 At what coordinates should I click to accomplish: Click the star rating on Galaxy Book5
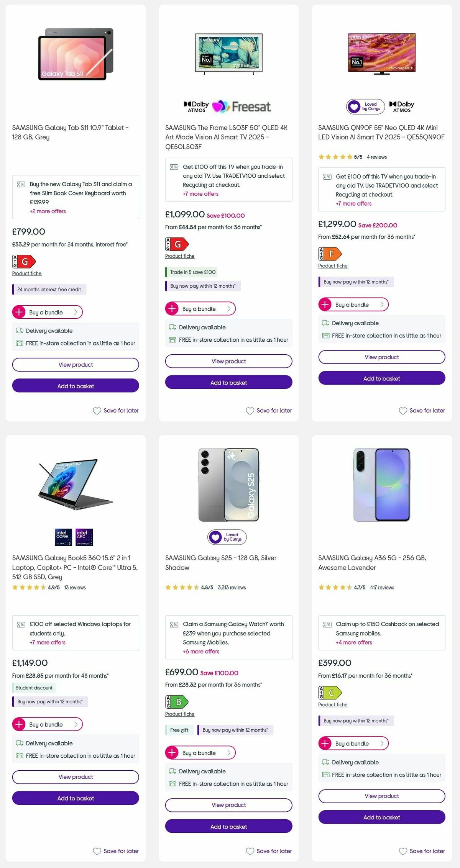[x=30, y=587]
